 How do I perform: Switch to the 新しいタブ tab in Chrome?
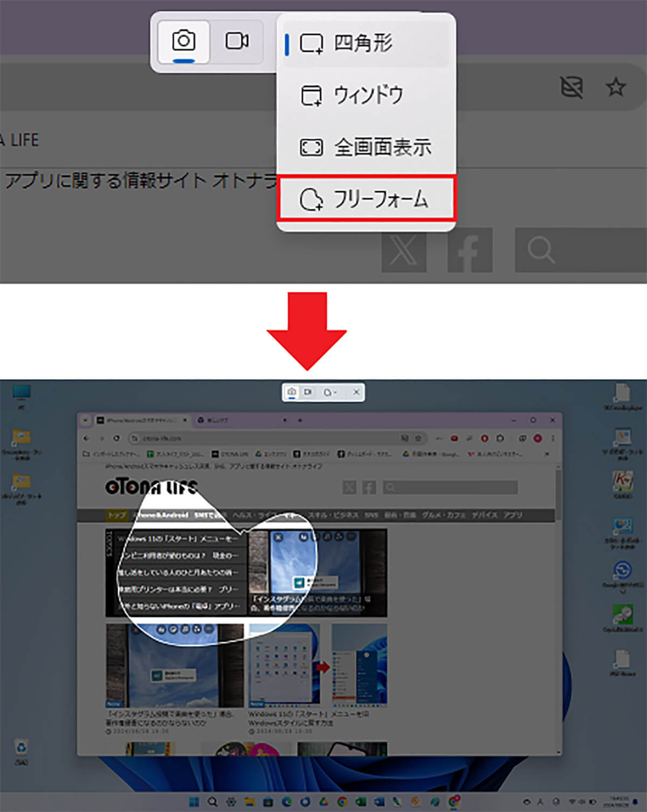pyautogui.click(x=242, y=420)
